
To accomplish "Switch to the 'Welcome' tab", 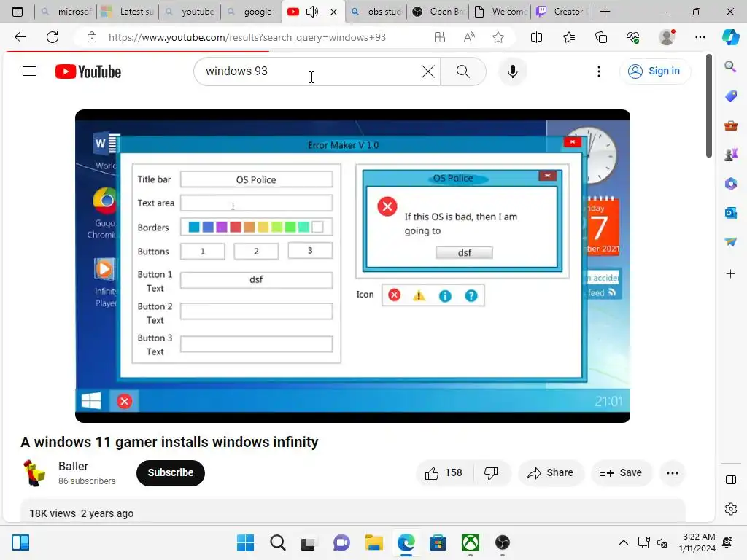I will click(x=500, y=12).
